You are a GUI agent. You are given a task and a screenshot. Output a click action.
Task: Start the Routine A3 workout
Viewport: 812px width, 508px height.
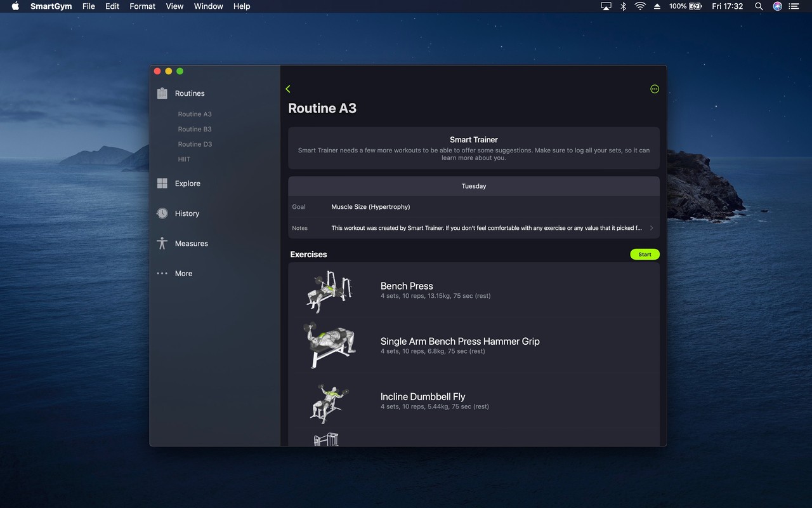[645, 255]
